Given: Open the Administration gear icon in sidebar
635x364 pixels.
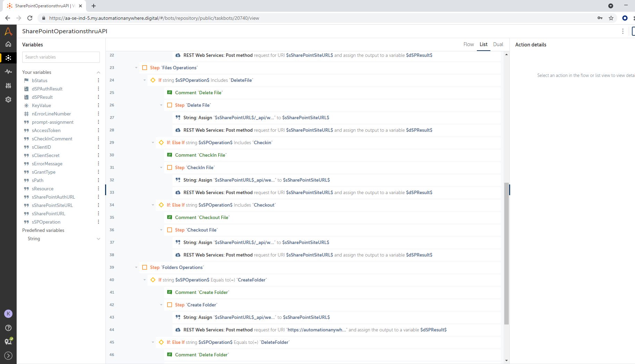Looking at the screenshot, I should [x=8, y=99].
